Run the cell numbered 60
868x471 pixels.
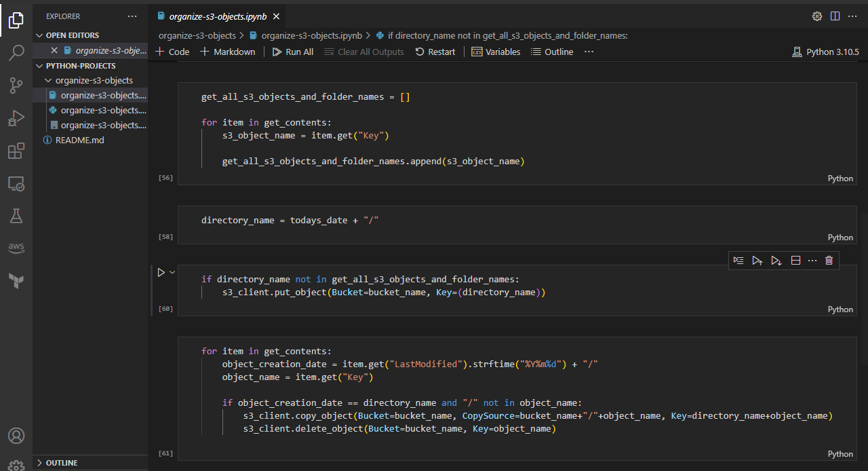tap(161, 272)
